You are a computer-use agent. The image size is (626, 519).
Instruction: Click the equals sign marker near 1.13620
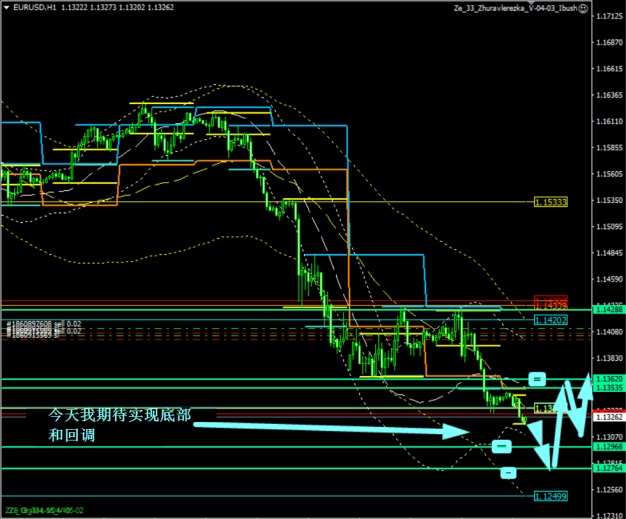[537, 379]
